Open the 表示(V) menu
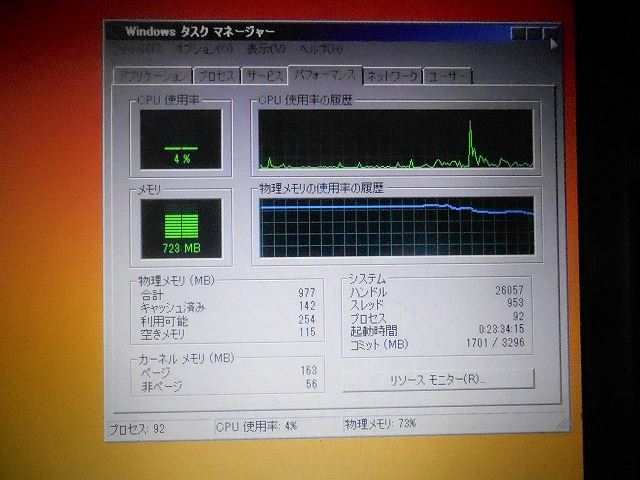640x480 pixels. (x=266, y=50)
